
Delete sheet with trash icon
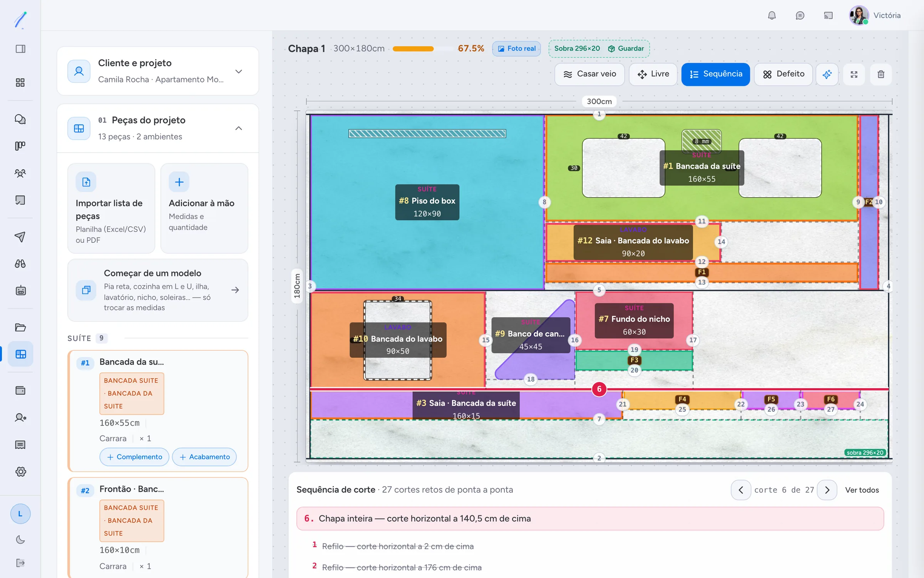(881, 74)
